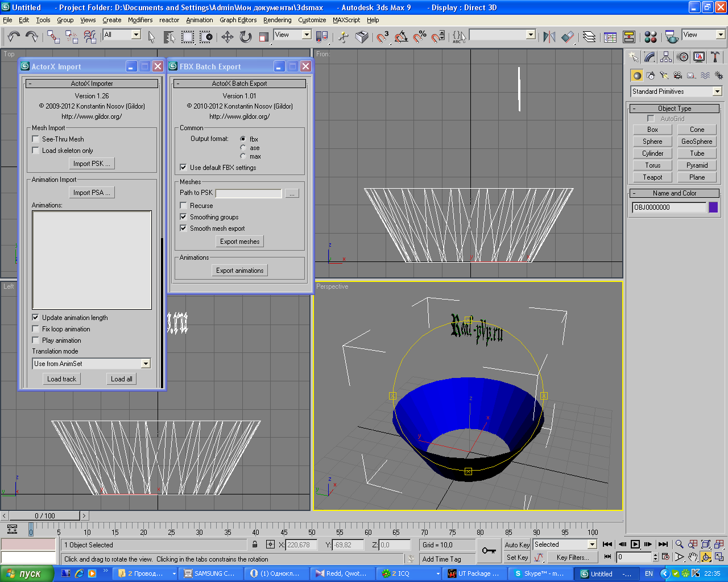Switch to the Hierarchy panel tab
This screenshot has width=728, height=582.
[666, 57]
